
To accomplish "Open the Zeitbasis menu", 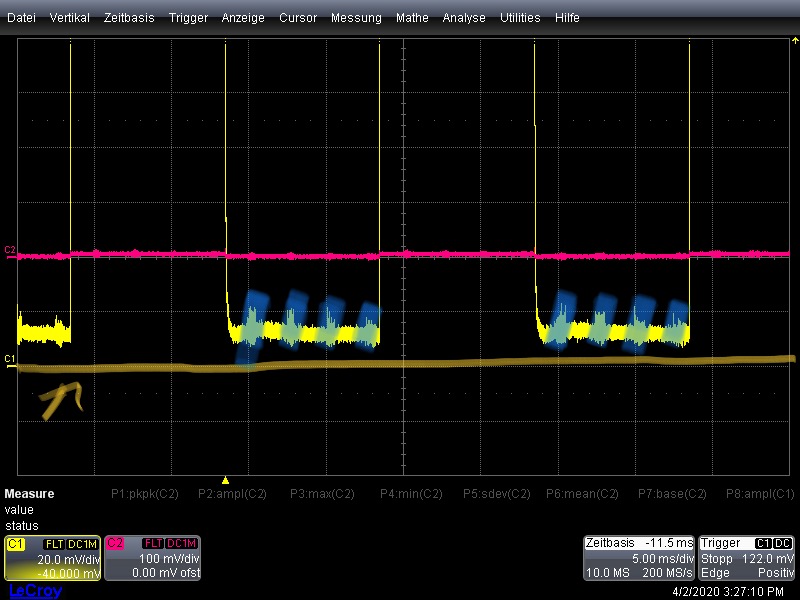I will pos(129,18).
